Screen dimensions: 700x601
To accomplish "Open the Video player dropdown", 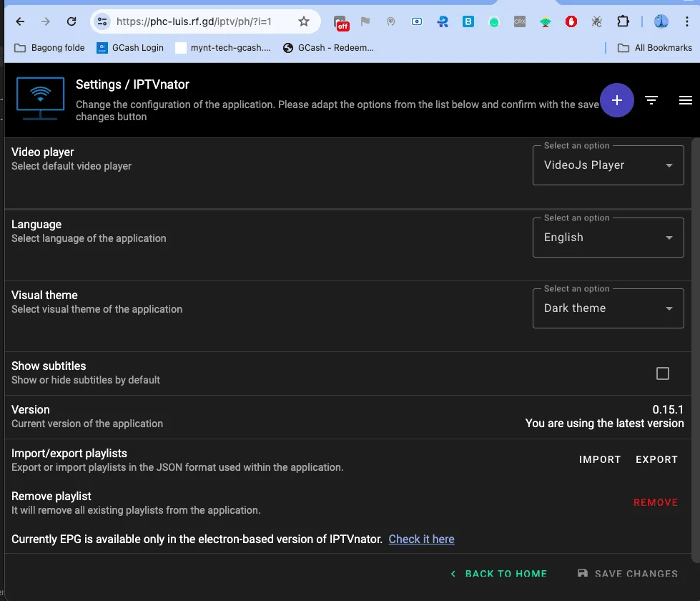I will tap(608, 165).
